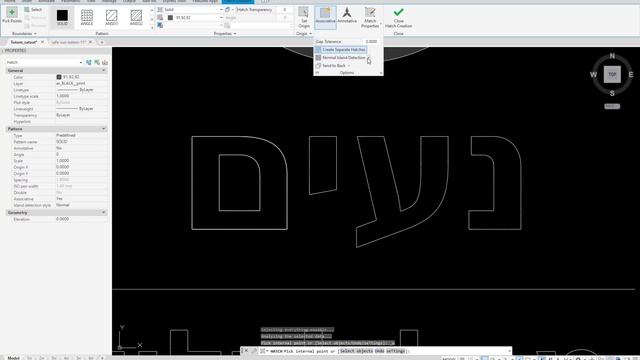This screenshot has width=640, height=360.
Task: Toggle Create Separate Hatches option
Action: pyautogui.click(x=341, y=50)
